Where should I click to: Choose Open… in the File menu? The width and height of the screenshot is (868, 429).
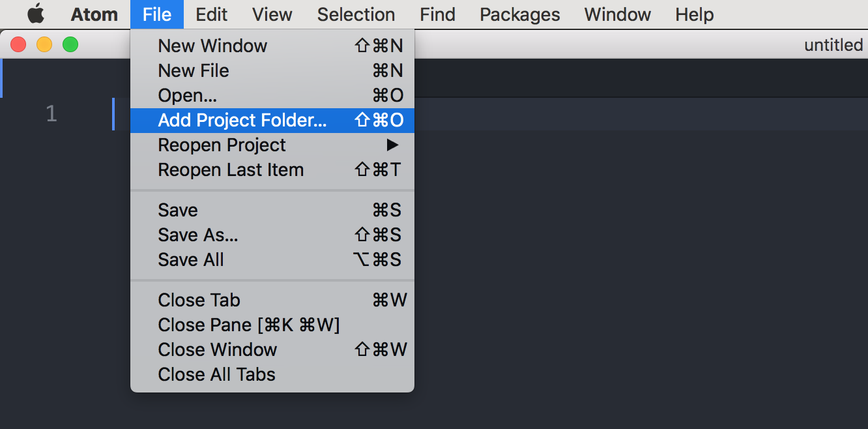(x=272, y=95)
